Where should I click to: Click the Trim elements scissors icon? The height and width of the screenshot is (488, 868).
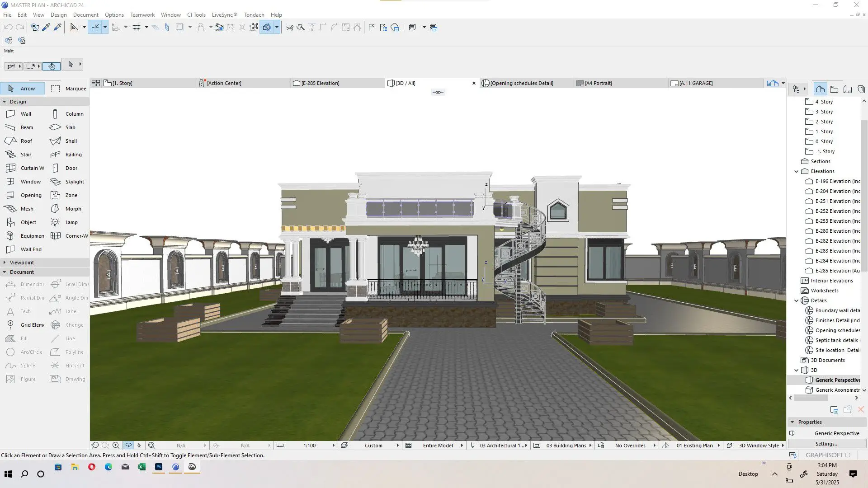(x=289, y=27)
